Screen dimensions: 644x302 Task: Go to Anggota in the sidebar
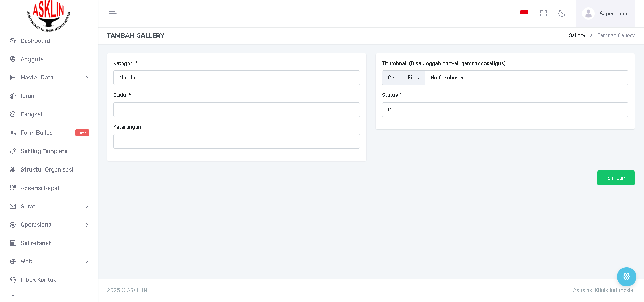pyautogui.click(x=32, y=59)
